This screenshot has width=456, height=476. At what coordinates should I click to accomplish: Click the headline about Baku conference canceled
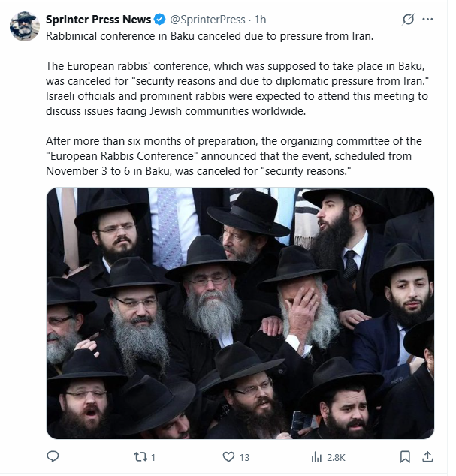210,36
